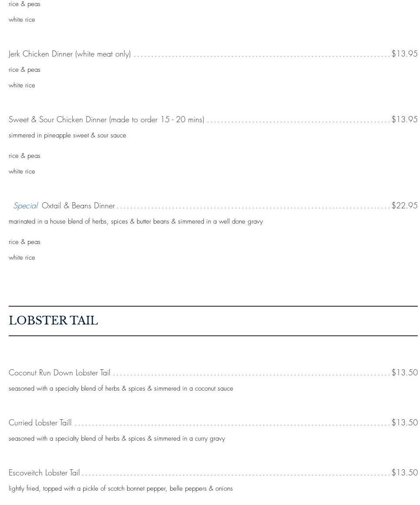
Task: Choose white rice under Oxtail & Beans Dinner
Action: point(22,258)
